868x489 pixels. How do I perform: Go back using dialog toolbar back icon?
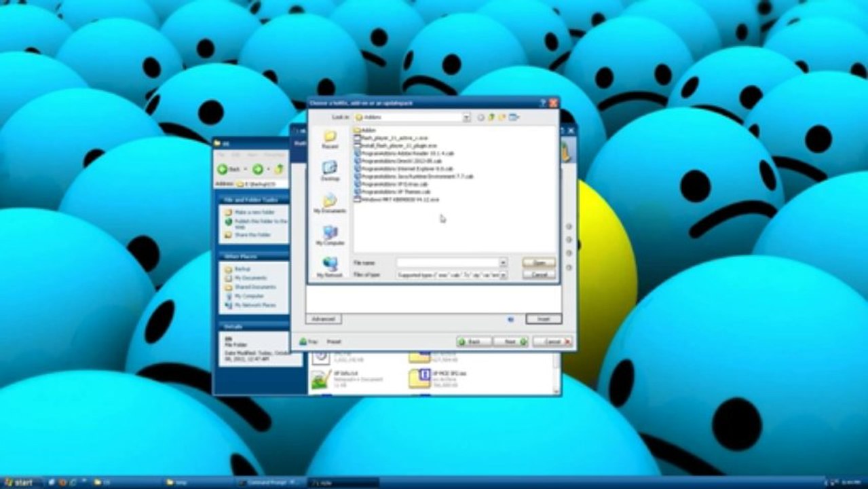(x=481, y=117)
